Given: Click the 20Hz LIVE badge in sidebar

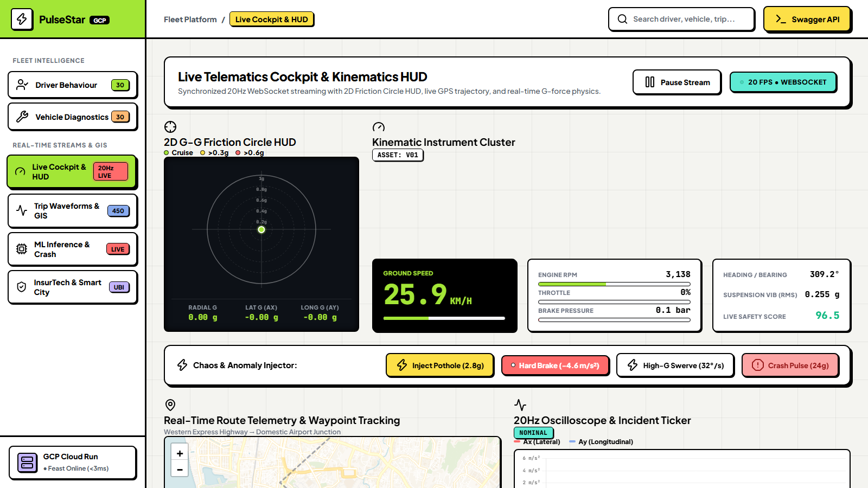Looking at the screenshot, I should [111, 172].
